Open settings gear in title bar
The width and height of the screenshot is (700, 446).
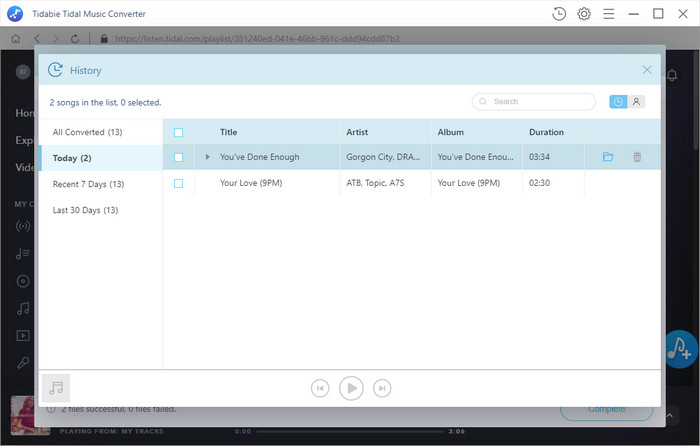[583, 14]
